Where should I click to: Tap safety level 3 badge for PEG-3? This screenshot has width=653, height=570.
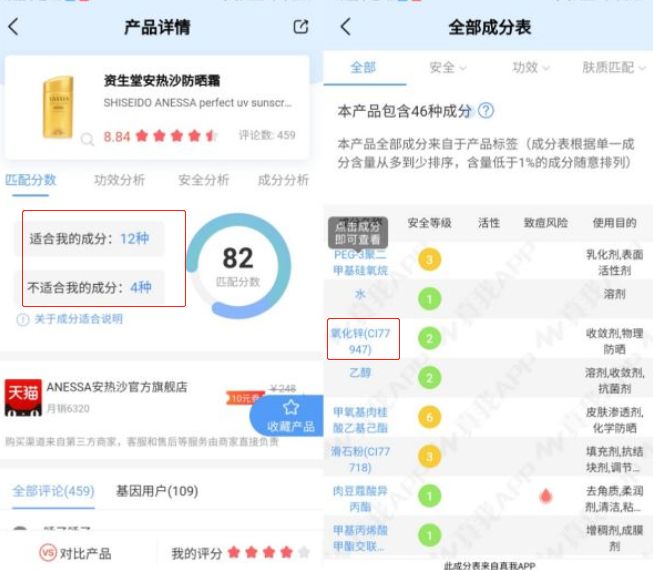429,260
